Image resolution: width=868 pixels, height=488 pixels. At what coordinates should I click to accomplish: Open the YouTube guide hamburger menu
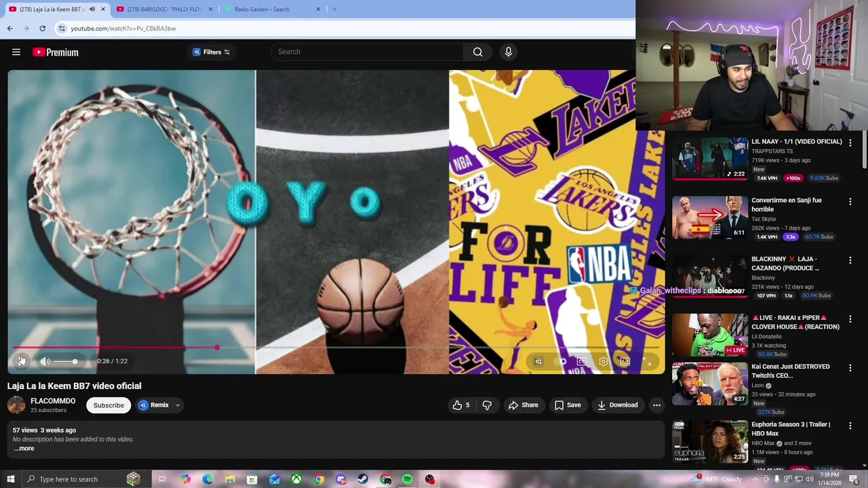(16, 52)
